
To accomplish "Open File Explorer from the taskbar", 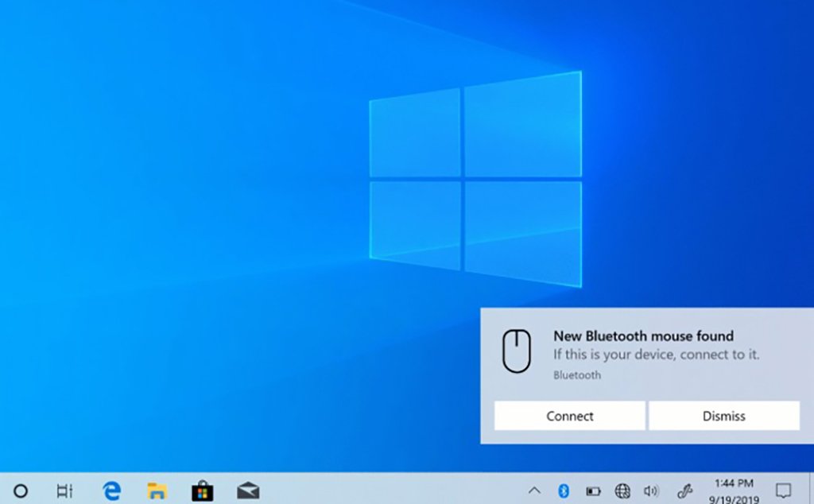I will click(157, 490).
